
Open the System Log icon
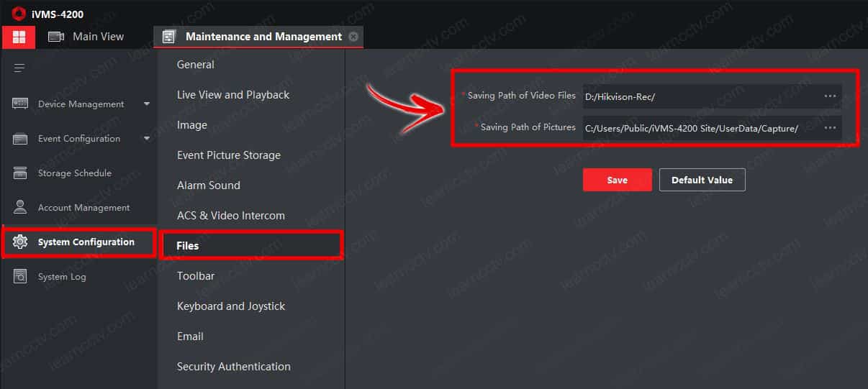pyautogui.click(x=20, y=277)
